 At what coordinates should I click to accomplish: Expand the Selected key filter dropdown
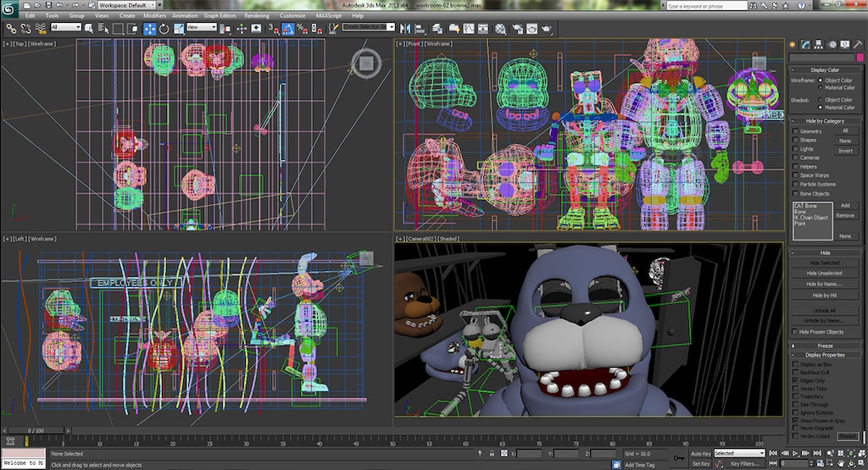point(739,454)
